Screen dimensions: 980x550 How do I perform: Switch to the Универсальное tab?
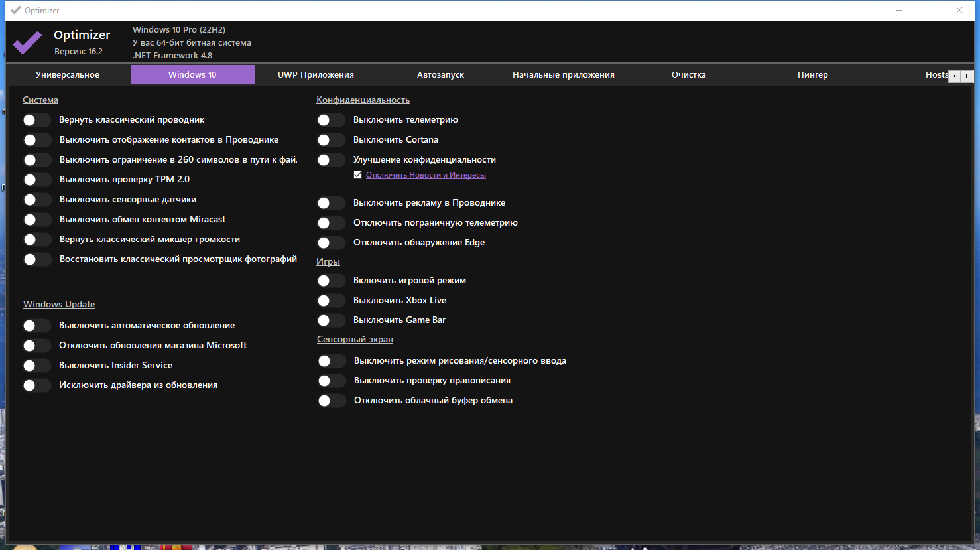point(68,74)
